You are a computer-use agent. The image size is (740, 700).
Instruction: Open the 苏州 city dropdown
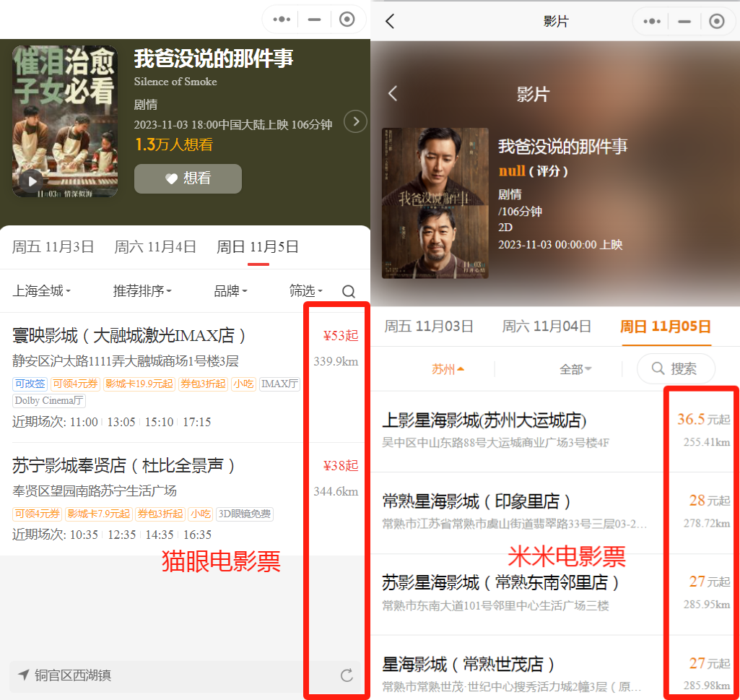point(448,369)
